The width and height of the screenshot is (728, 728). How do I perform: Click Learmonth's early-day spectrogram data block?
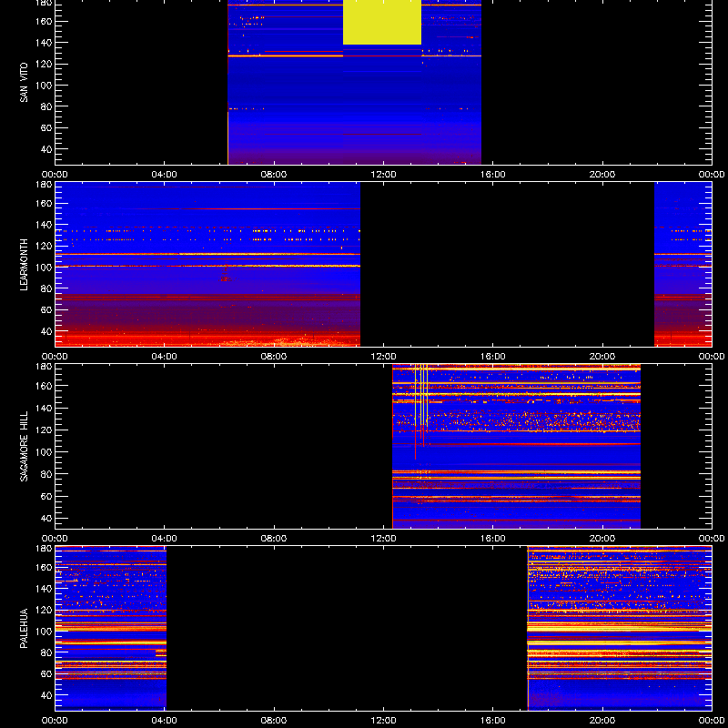pyautogui.click(x=207, y=264)
